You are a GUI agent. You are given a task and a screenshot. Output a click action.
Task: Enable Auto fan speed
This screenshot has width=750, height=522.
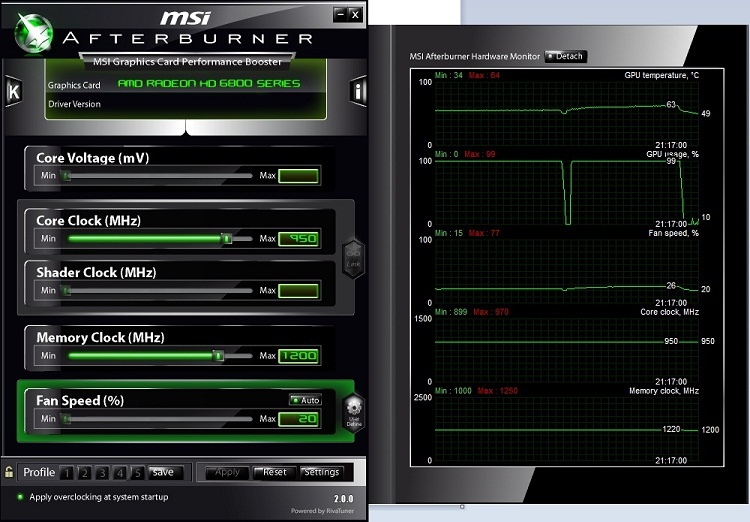305,400
